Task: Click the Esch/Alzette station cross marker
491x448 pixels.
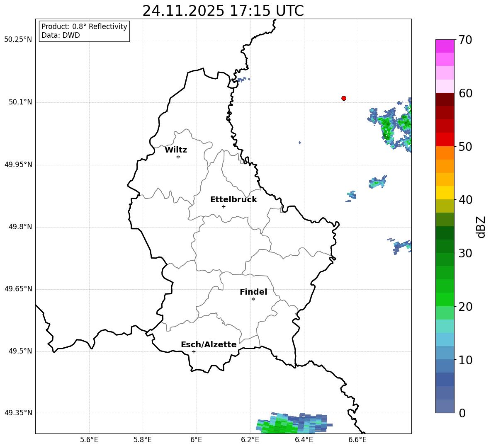Action: coord(194,351)
